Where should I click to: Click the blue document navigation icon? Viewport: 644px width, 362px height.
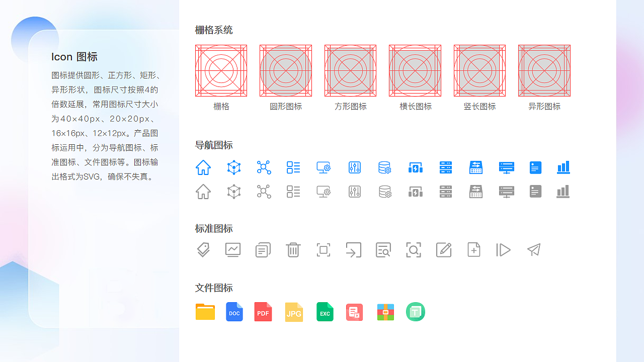[x=535, y=167]
